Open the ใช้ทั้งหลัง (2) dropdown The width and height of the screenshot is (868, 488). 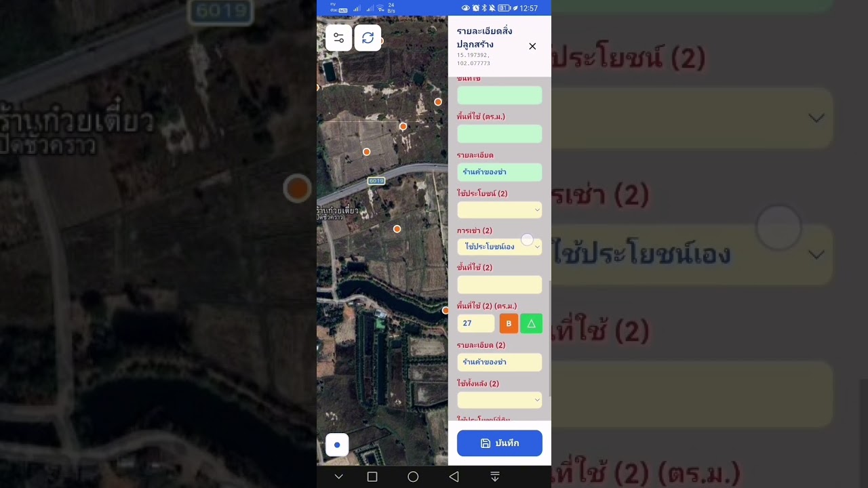coord(500,400)
